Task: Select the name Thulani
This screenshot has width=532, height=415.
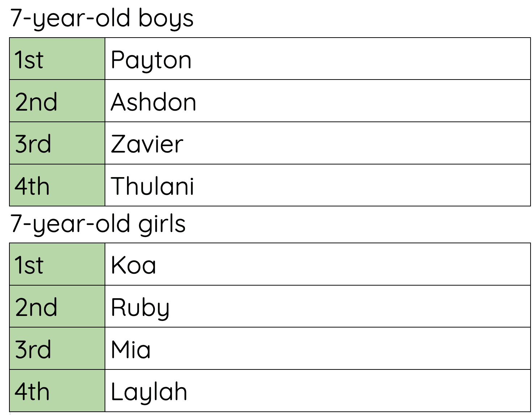Action: pos(152,186)
